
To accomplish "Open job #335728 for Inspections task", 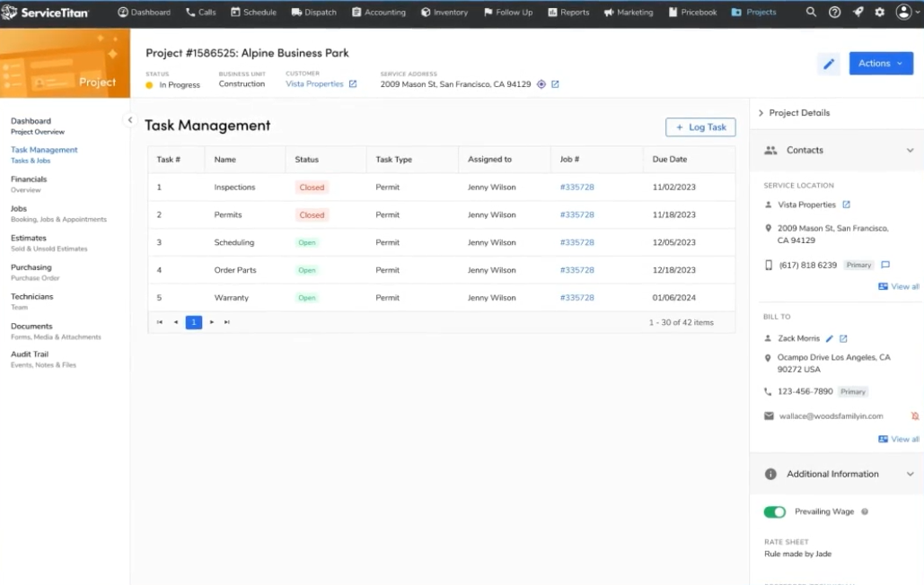I will tap(576, 188).
